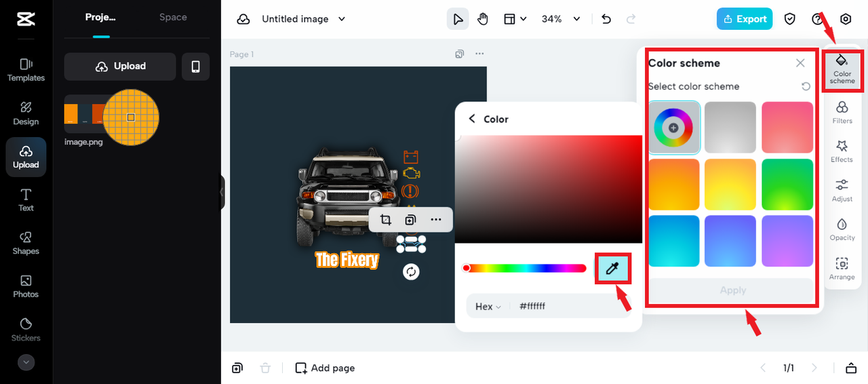Select the purple gradient color scheme
Screen dimensions: 868x384
787,241
